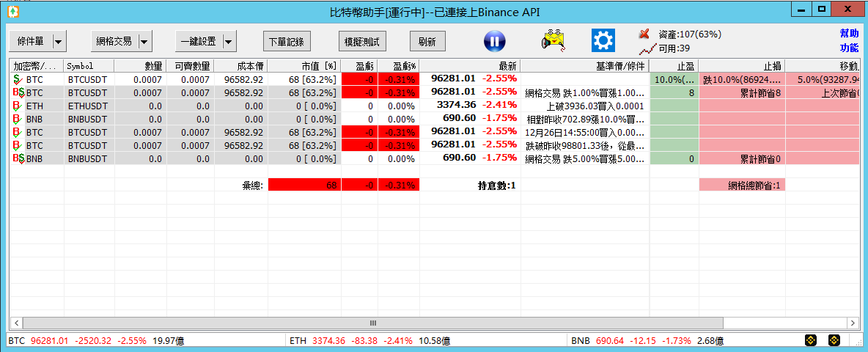Open 下單記錄 order records

point(287,42)
